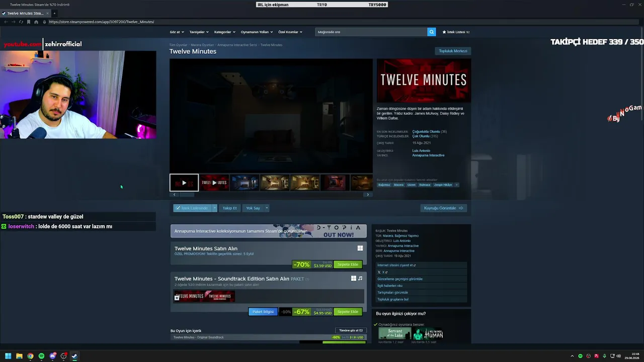Expand the Yok Say dropdown arrow

(x=267, y=208)
